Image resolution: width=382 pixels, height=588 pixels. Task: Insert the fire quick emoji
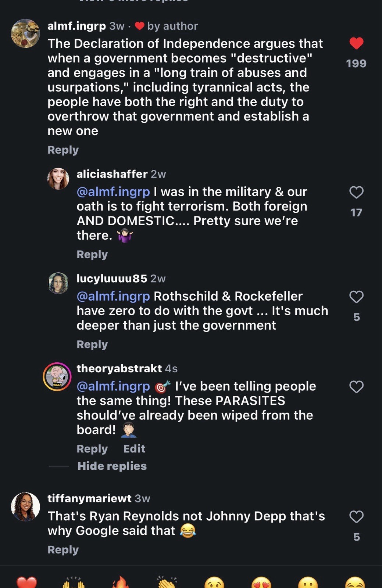click(121, 582)
